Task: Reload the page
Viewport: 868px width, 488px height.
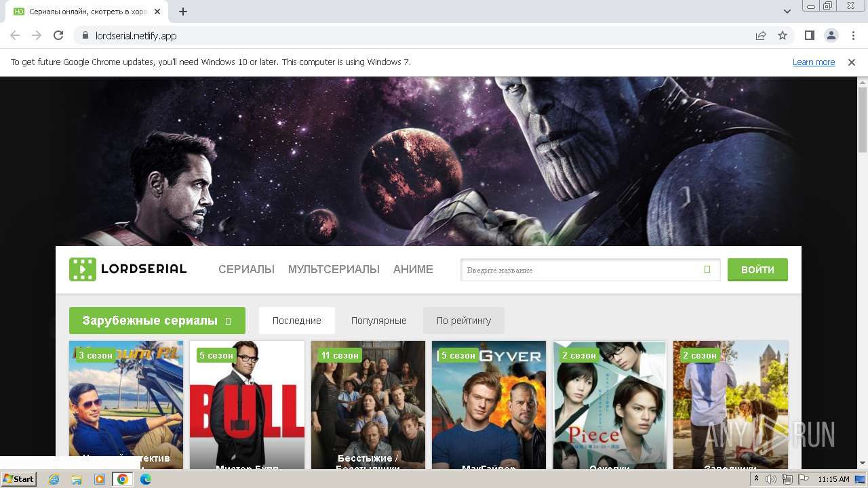Action: pyautogui.click(x=58, y=35)
